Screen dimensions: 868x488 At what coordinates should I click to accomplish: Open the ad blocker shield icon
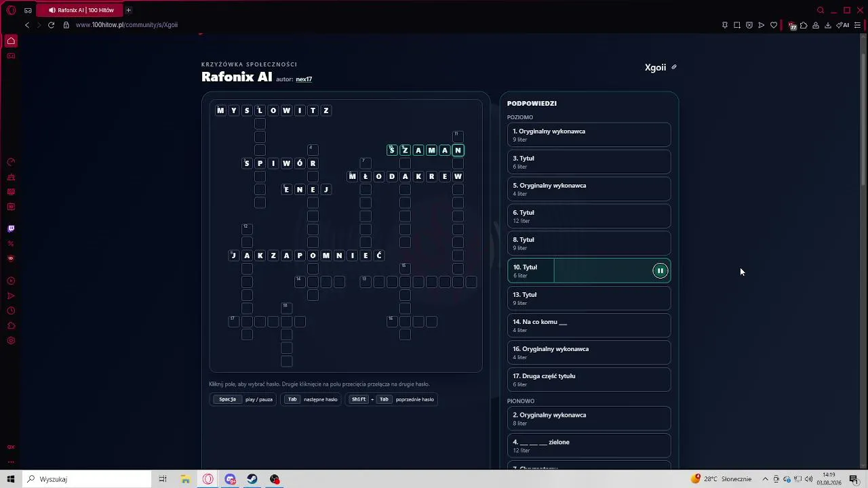click(749, 25)
